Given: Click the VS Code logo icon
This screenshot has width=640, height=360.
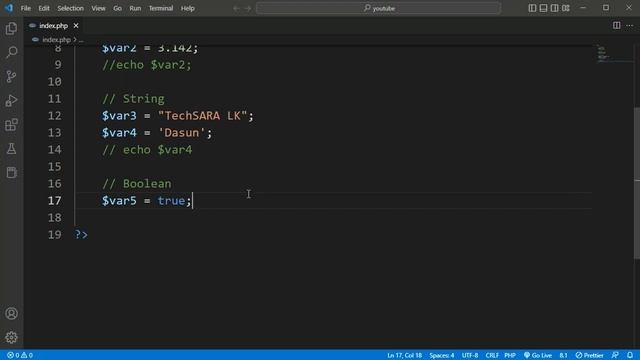Looking at the screenshot, I should coord(9,8).
